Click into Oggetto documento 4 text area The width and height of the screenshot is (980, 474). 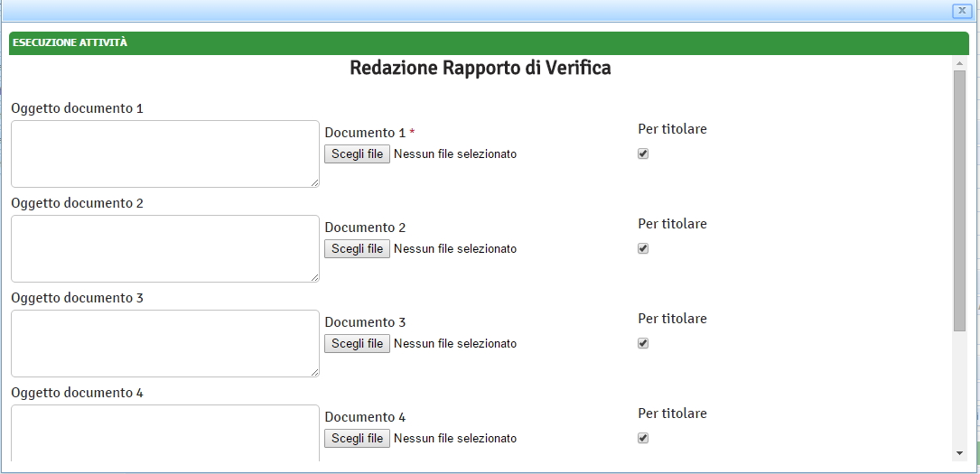(x=164, y=433)
